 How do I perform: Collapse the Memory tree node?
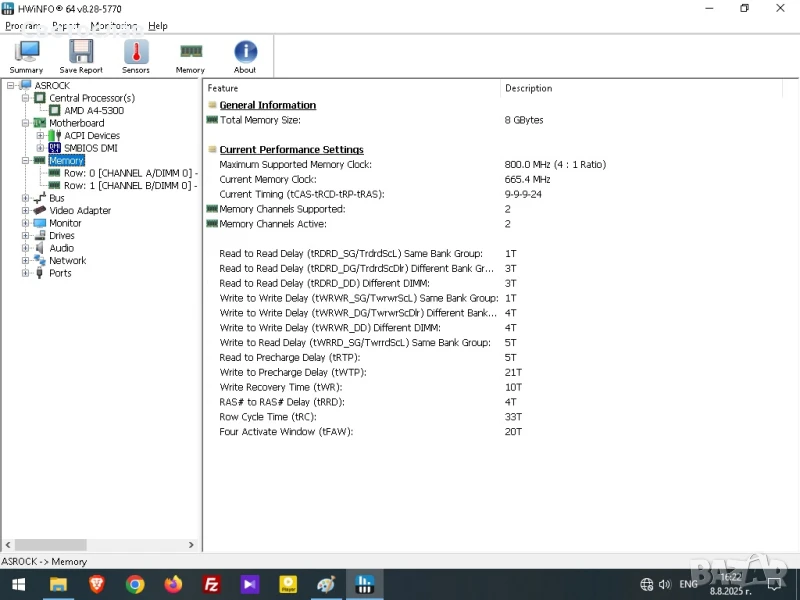click(x=25, y=161)
